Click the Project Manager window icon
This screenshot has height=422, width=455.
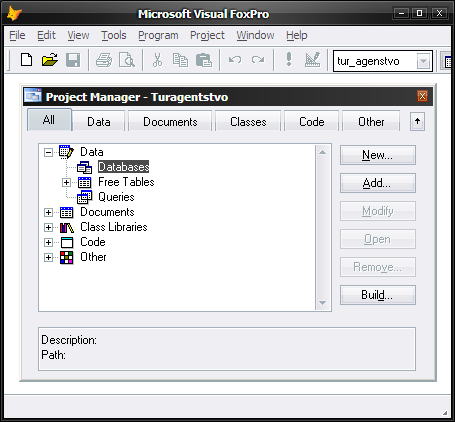click(x=33, y=95)
